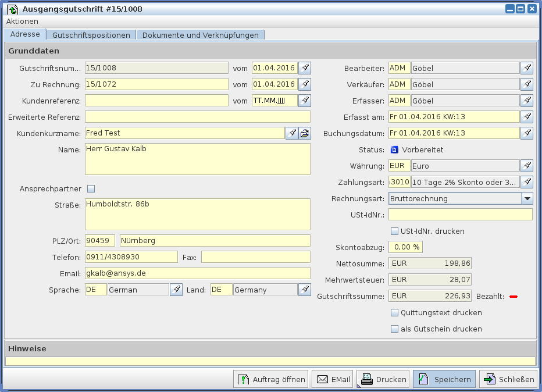Click the picker icon beside Gutschriftsnummer date

[x=304, y=68]
